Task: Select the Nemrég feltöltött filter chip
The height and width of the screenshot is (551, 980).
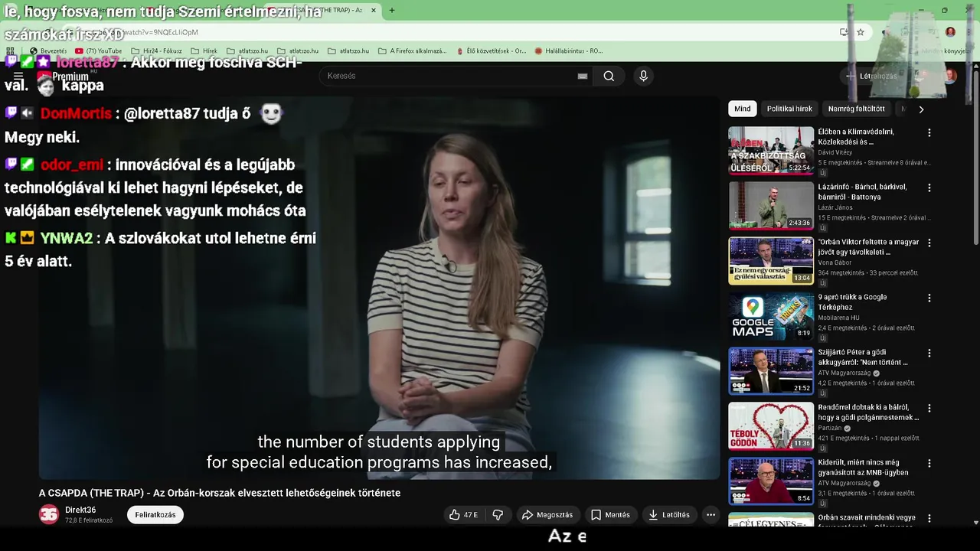Action: tap(856, 109)
